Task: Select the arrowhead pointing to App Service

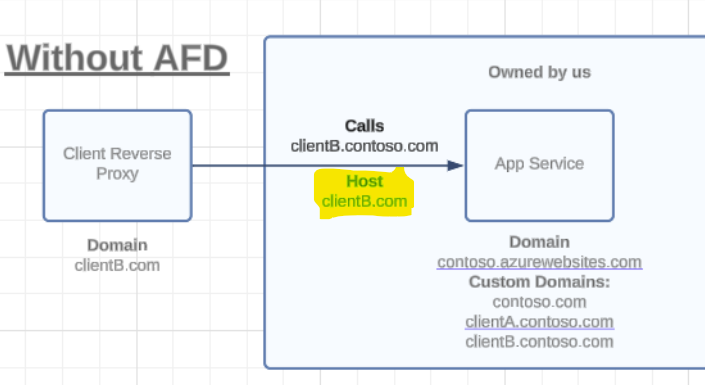Action: (455, 166)
